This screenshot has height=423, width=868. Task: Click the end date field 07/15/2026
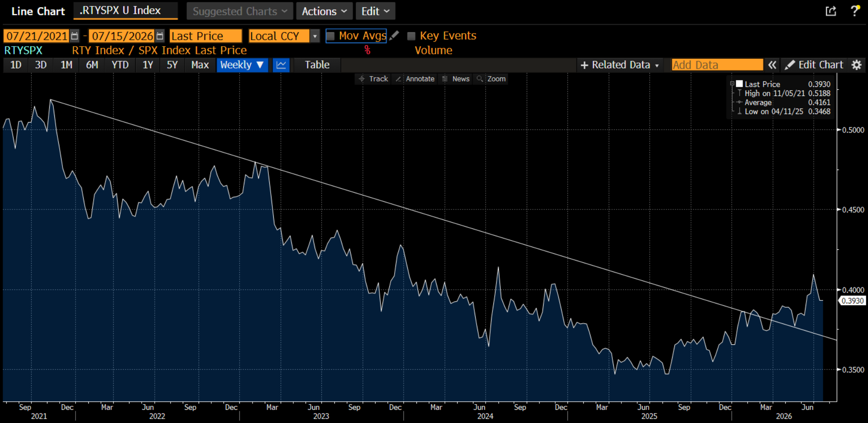[121, 36]
